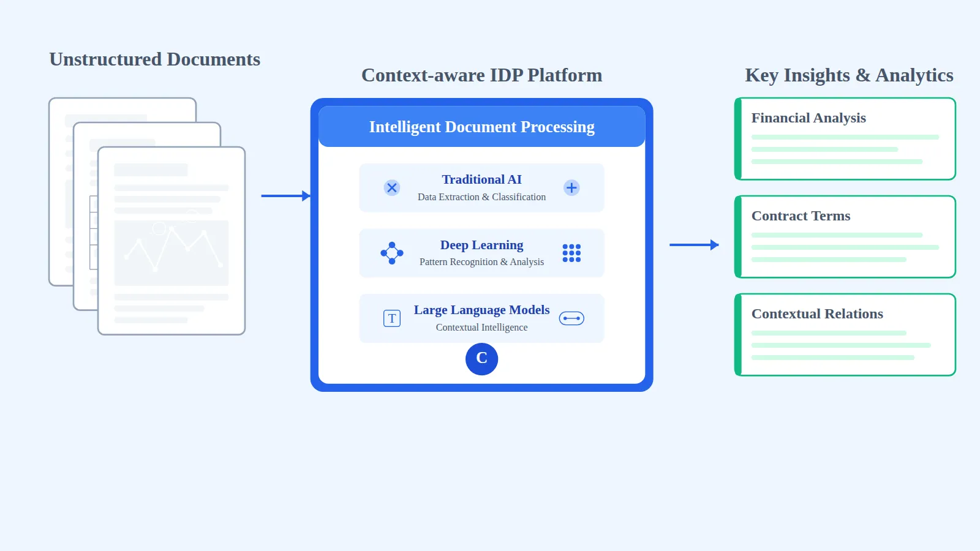
Task: Click the Key Insights & Analytics heading
Action: [849, 75]
